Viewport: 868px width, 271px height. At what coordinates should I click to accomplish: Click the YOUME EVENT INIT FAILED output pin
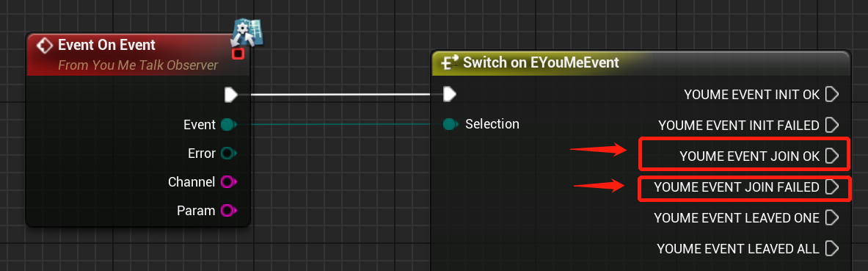[832, 126]
